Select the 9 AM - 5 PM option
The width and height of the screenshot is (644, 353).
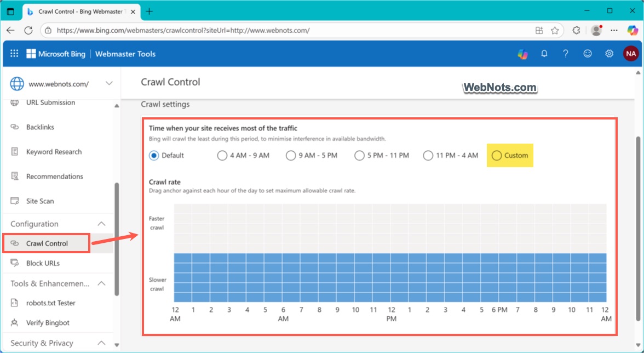291,155
